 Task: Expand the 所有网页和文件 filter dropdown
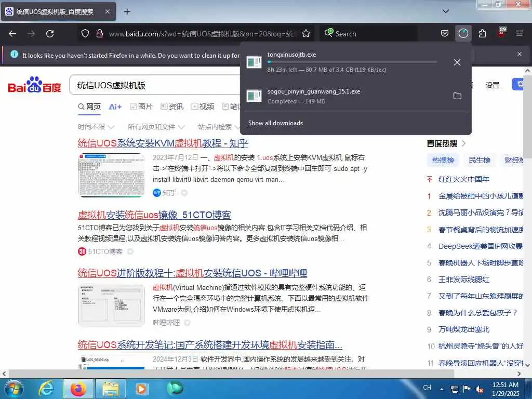[156, 127]
